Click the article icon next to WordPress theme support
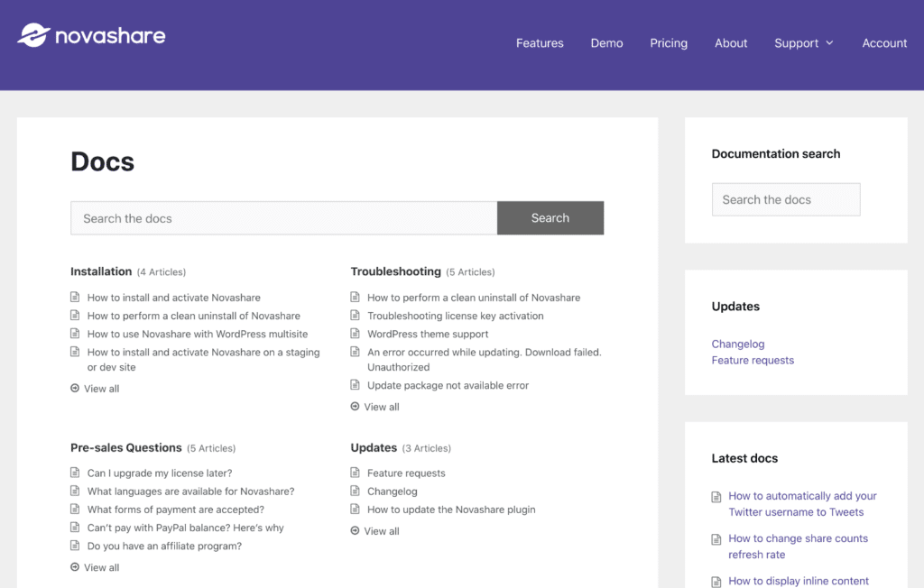 coord(356,334)
